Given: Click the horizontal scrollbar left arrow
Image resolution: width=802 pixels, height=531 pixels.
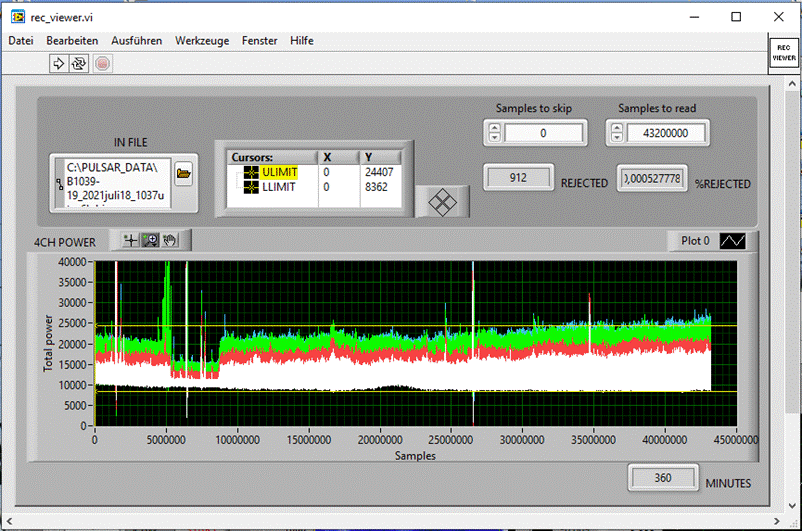Looking at the screenshot, I should (x=9, y=521).
